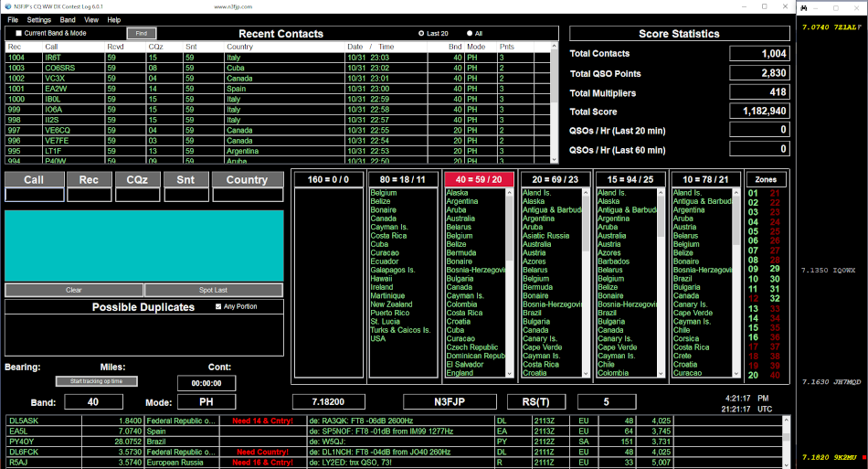
Task: Click bandmap spot 7.0740 7Z1ALF
Action: pos(831,27)
